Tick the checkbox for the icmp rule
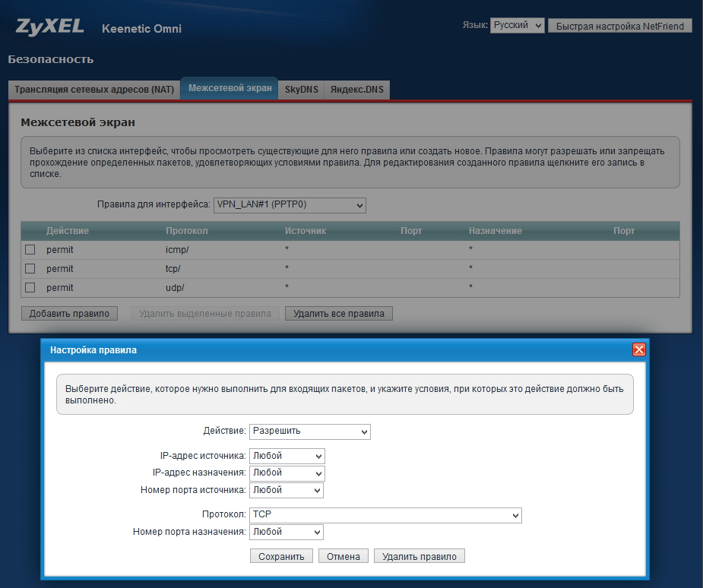 click(30, 249)
